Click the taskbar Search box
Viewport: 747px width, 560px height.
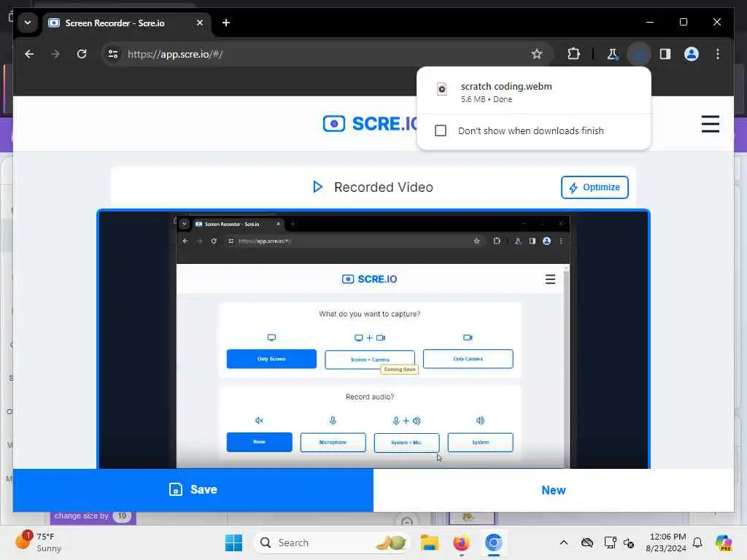click(332, 542)
